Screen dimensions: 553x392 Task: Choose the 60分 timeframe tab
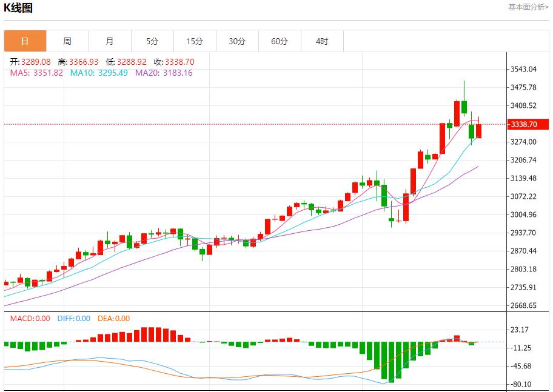280,41
